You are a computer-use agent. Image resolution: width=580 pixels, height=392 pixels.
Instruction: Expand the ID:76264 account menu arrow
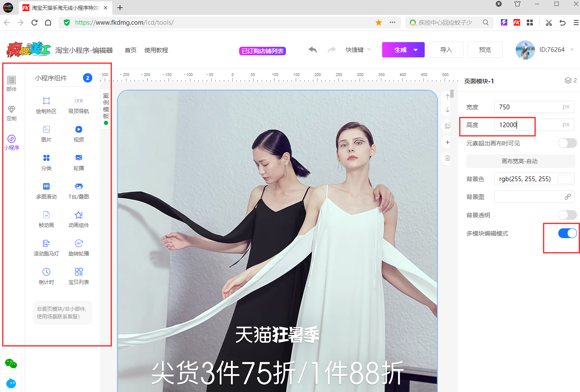click(x=572, y=50)
